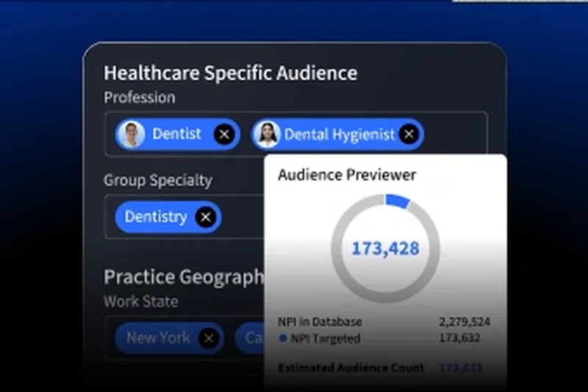Select the Dentistry chip label
Screen dimensions: 588x392
point(156,217)
